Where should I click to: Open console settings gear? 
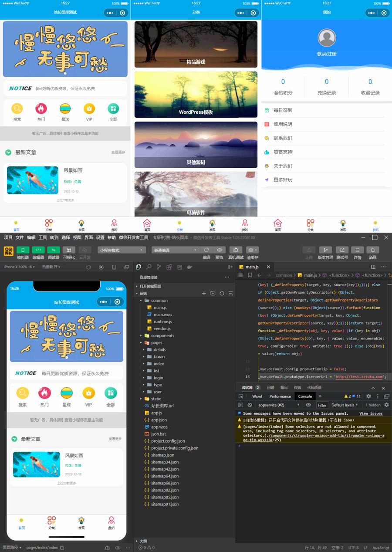point(368,396)
